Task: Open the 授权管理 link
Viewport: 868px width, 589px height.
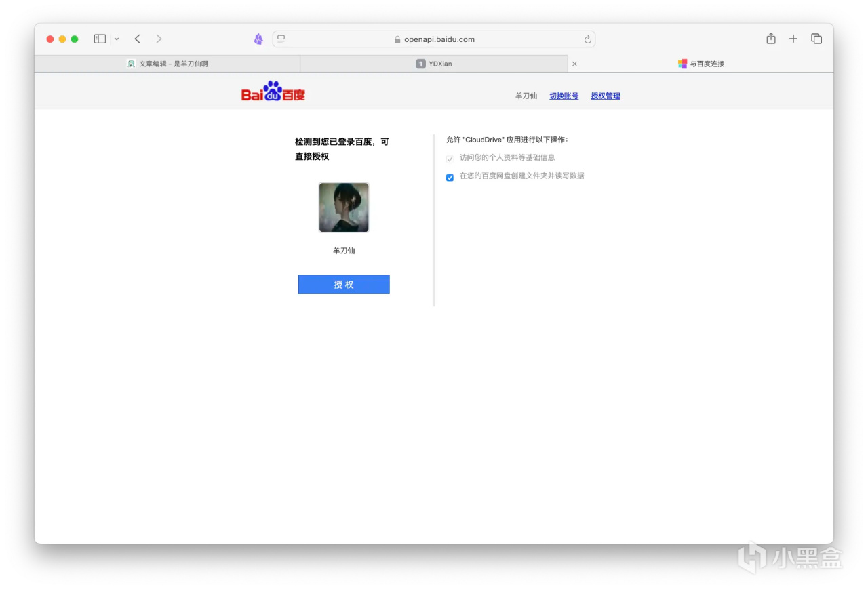Action: [x=606, y=96]
